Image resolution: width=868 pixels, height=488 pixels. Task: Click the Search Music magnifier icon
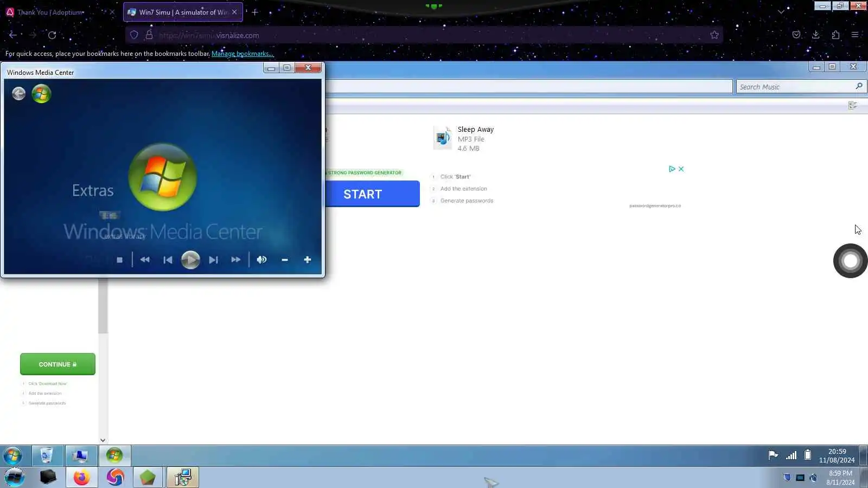coord(859,86)
